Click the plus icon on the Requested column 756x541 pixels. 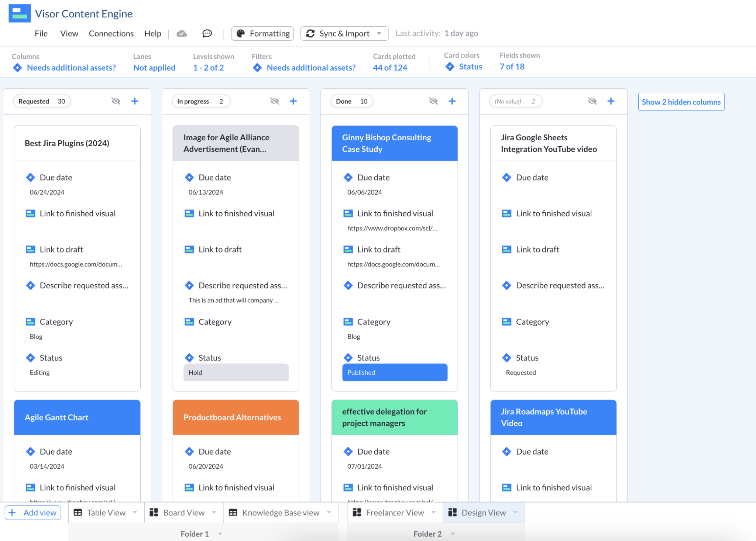(135, 101)
